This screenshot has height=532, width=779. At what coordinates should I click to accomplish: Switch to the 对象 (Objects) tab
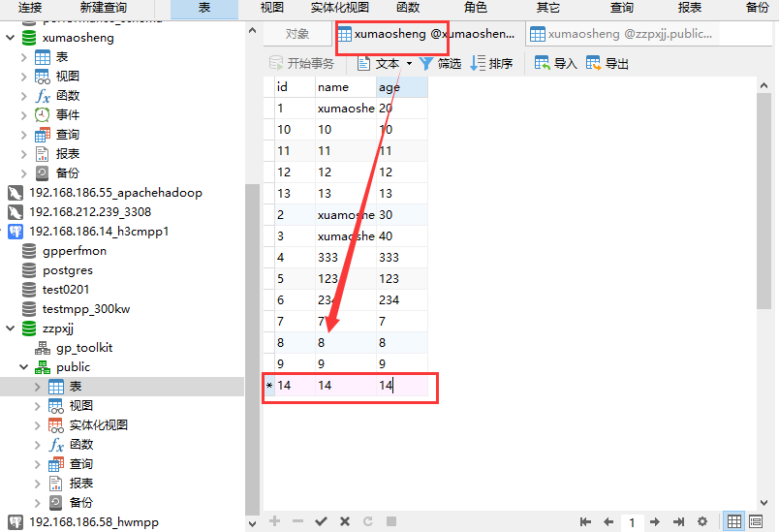(x=297, y=34)
